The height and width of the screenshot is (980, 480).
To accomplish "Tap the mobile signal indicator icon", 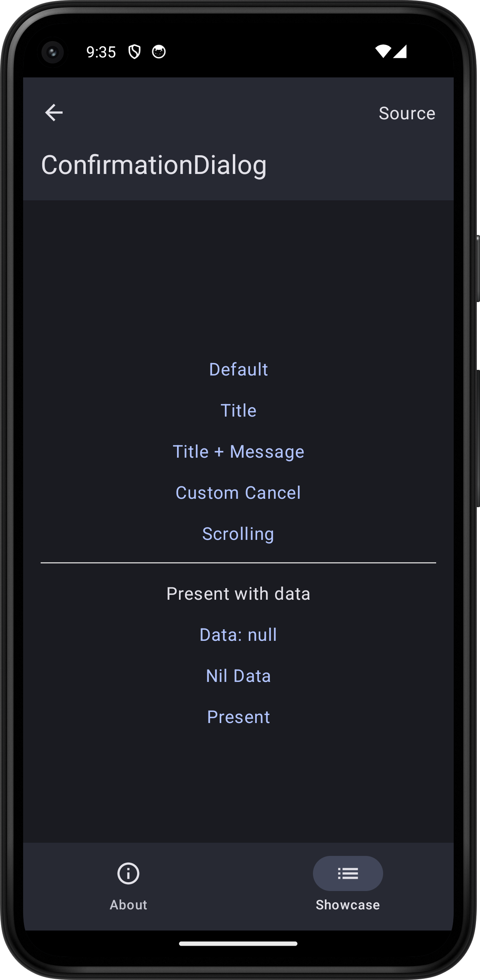I will 400,52.
